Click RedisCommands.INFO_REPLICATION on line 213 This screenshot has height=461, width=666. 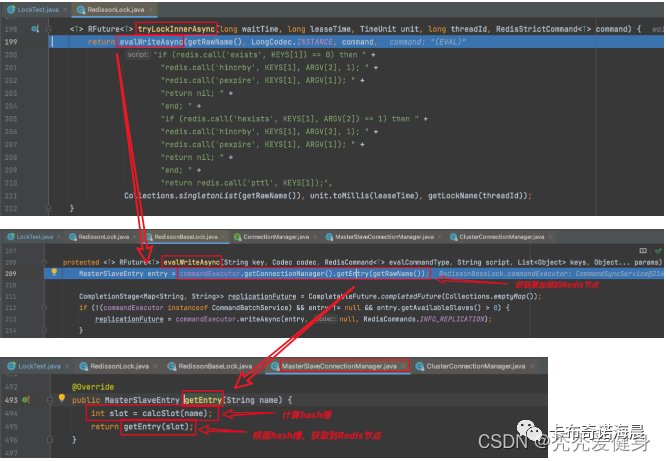423,319
